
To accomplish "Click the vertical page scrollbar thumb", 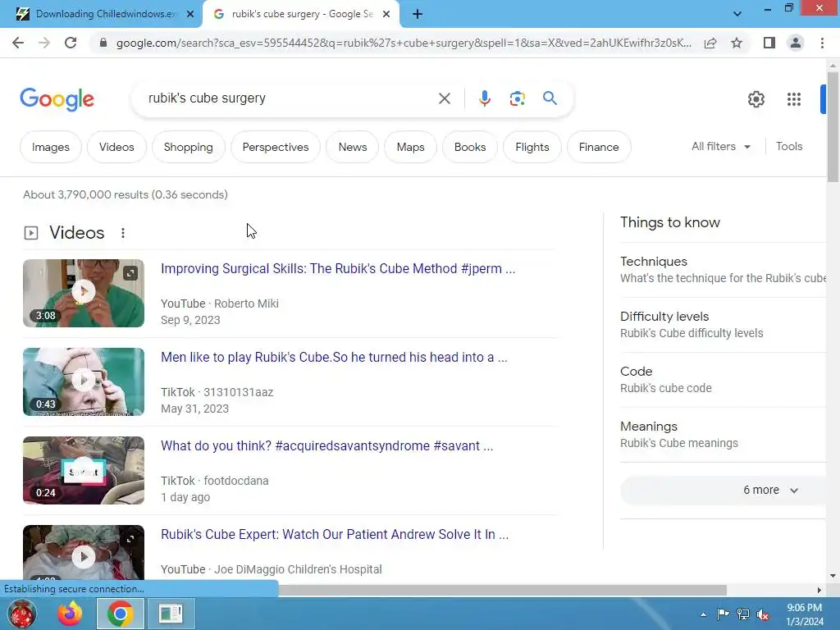I will click(x=833, y=126).
